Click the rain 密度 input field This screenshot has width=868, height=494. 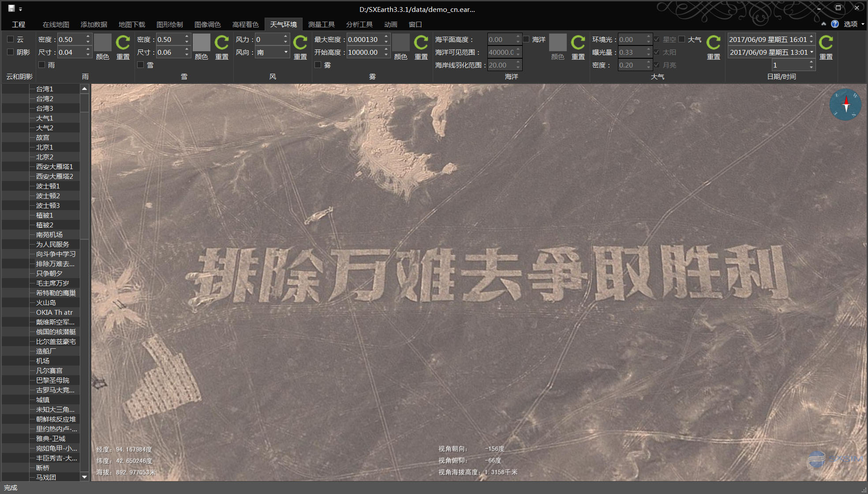[x=71, y=39]
